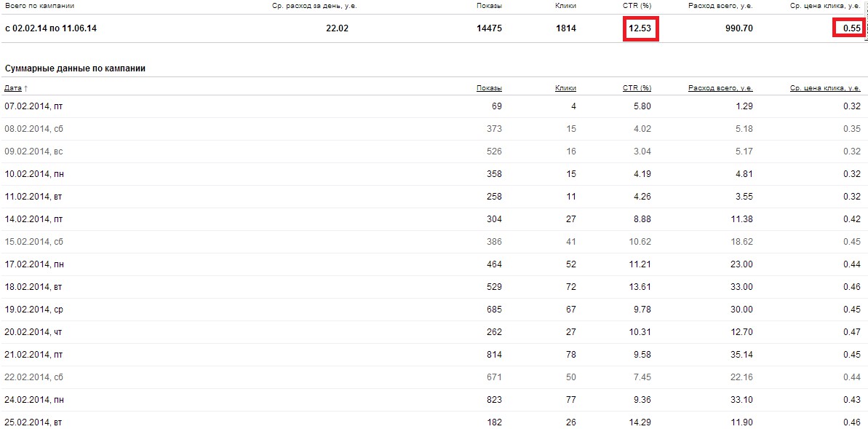868x429 pixels.
Task: Select the 07.02.2014, пт date row
Action: click(33, 106)
